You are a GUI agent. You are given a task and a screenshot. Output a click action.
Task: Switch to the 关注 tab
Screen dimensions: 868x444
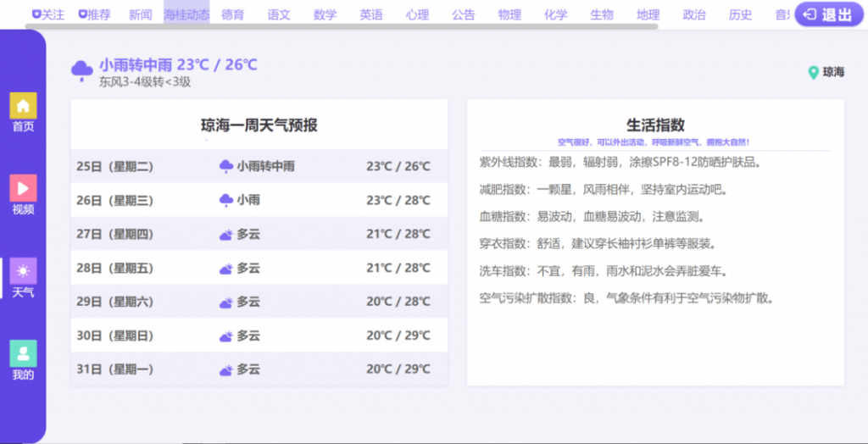pyautogui.click(x=48, y=15)
